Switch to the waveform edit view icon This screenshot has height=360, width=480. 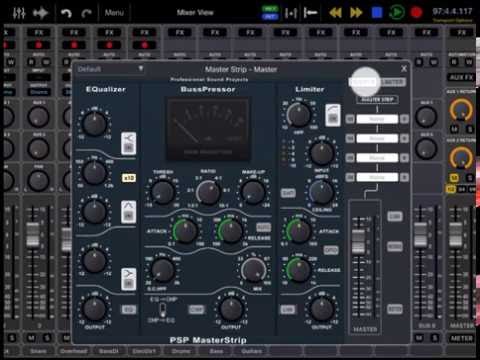coord(41,13)
